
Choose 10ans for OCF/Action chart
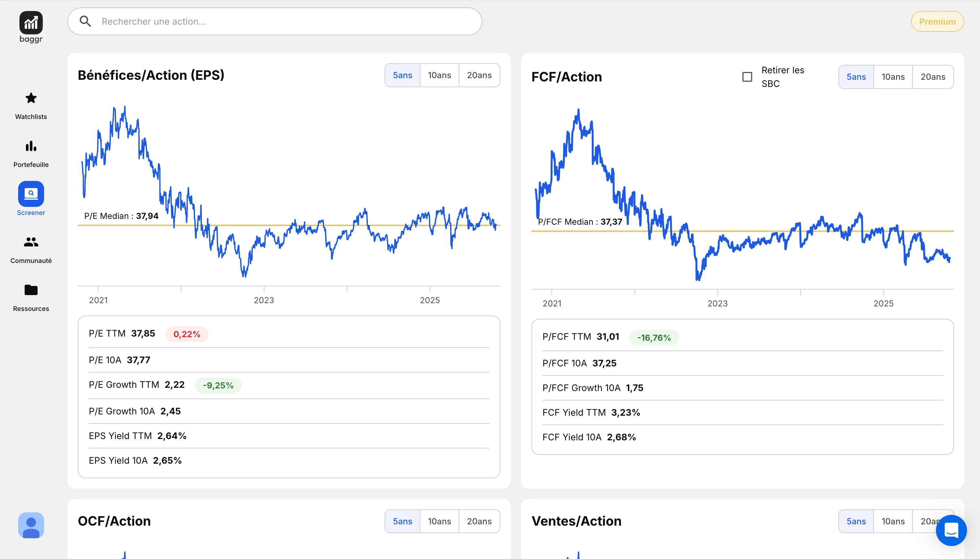439,521
